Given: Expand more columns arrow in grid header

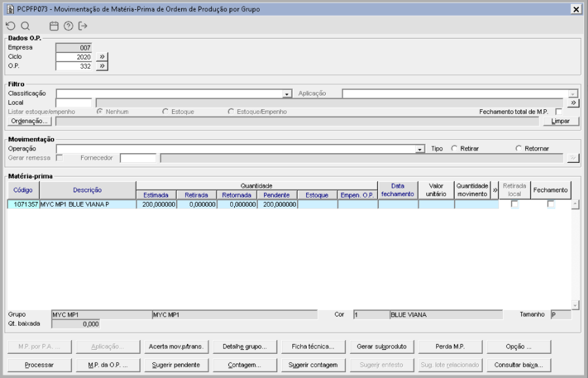Looking at the screenshot, I should click(495, 190).
